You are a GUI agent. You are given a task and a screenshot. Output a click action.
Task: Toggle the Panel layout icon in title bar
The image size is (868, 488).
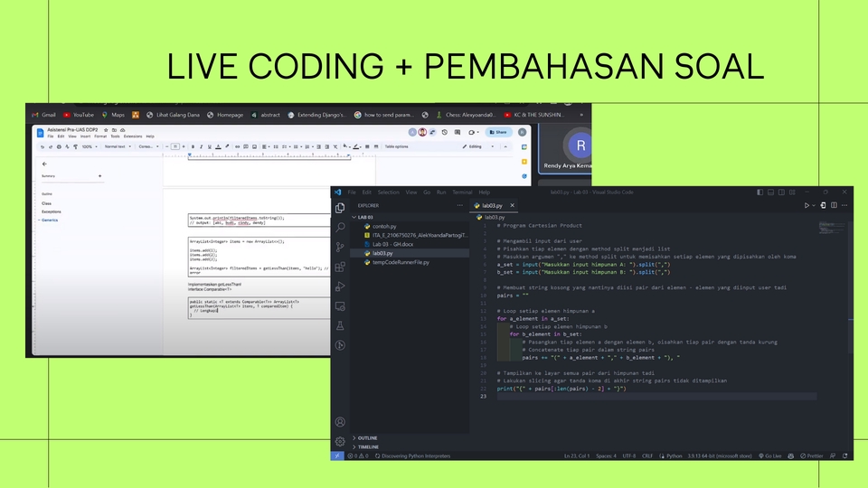[x=770, y=192]
